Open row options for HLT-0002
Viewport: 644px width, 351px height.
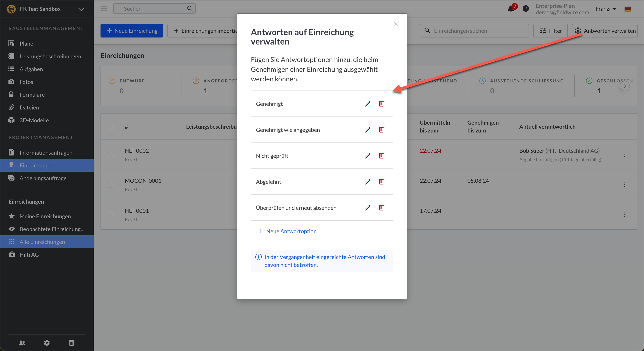[624, 155]
